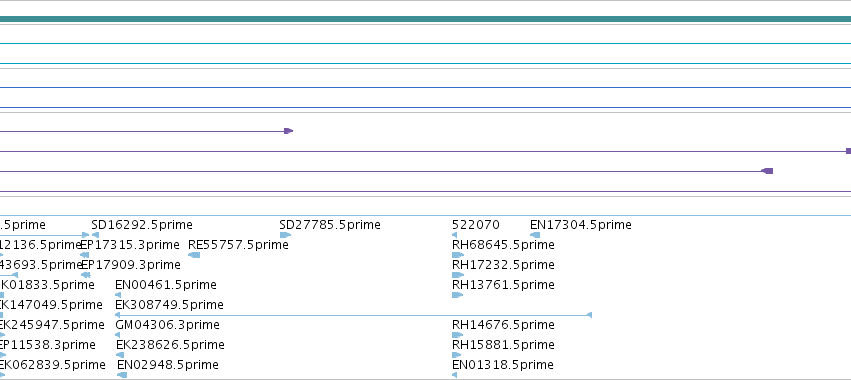Click the EP17909.3prime label
Screen dimensions: 851x380
pos(131,265)
